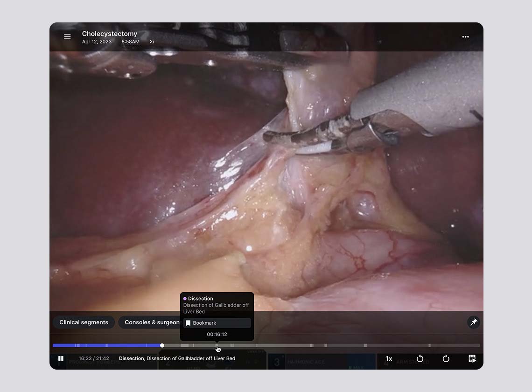This screenshot has height=392, width=532.
Task: Click the bookmark icon in the popup
Action: [x=188, y=323]
